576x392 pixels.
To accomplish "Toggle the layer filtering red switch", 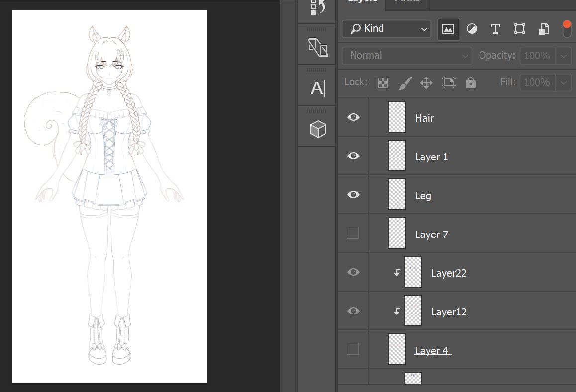I will pos(567,29).
